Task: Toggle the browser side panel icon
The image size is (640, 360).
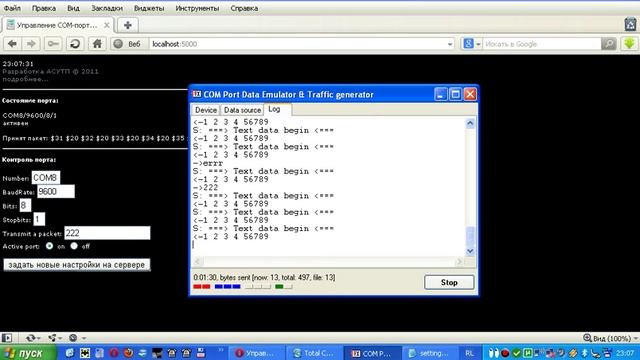Action: point(7,338)
